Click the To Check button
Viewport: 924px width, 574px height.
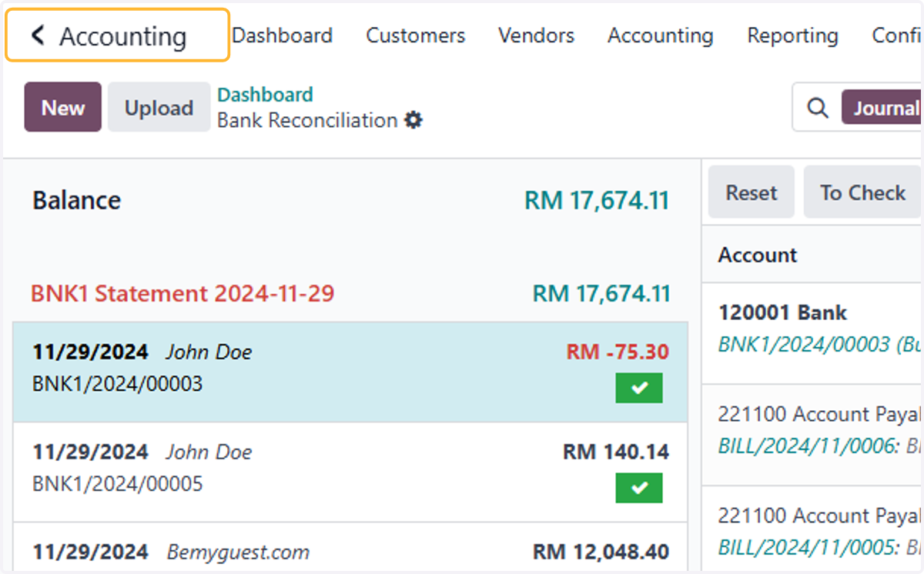coord(862,192)
